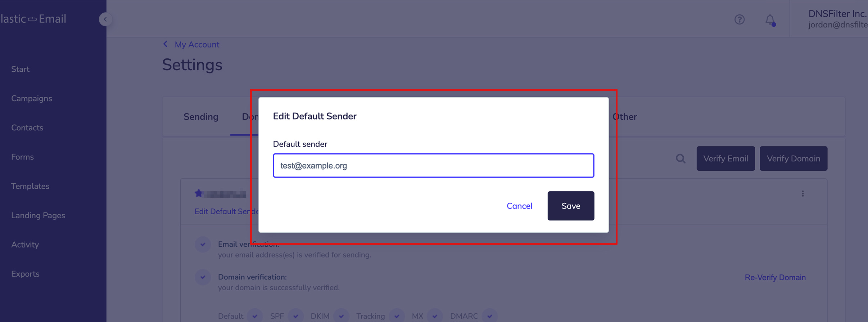Click the Tracking status check icon

point(397,316)
